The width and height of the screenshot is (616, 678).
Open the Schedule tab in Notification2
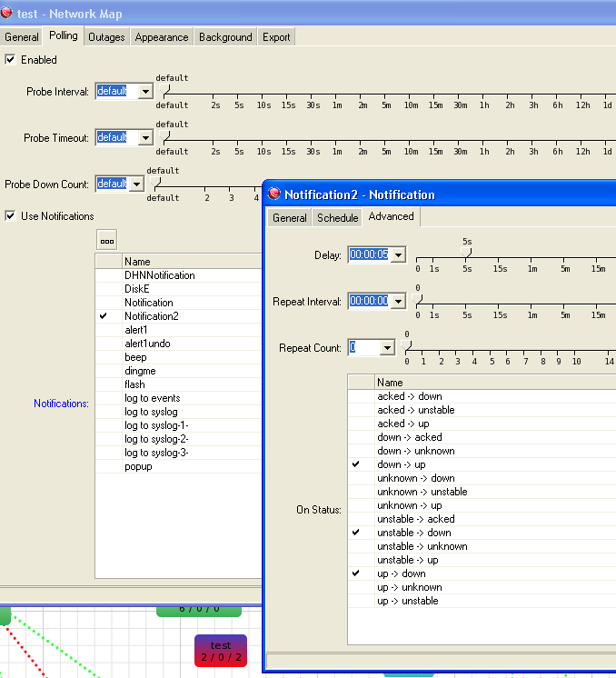pyautogui.click(x=337, y=218)
